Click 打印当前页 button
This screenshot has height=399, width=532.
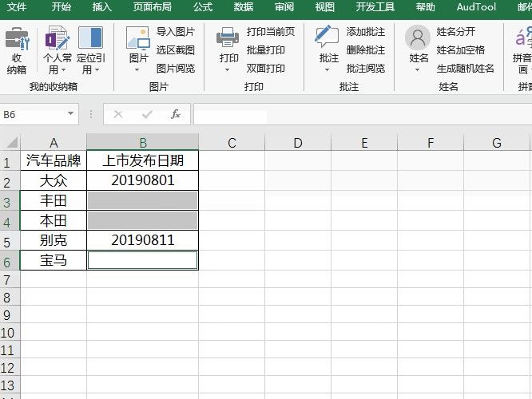271,32
